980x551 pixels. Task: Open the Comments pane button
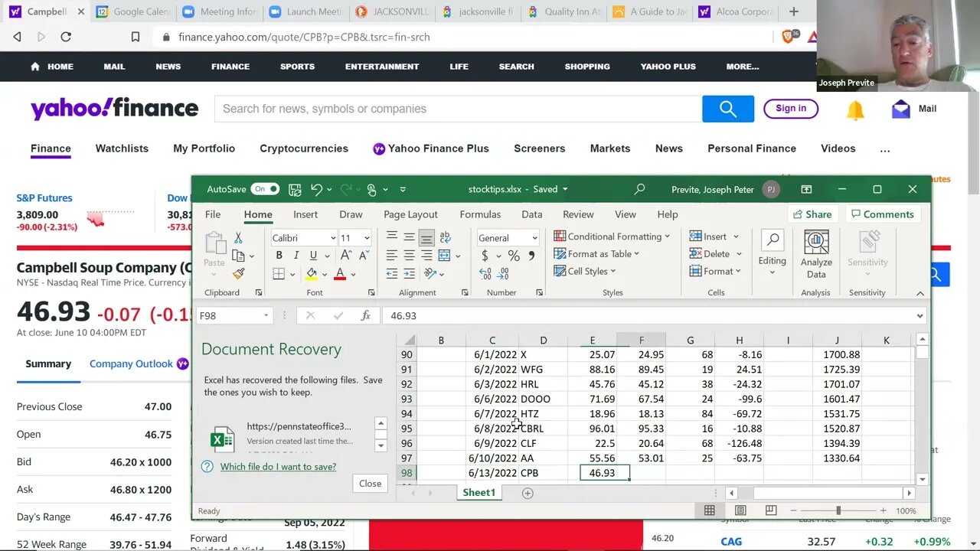(882, 214)
